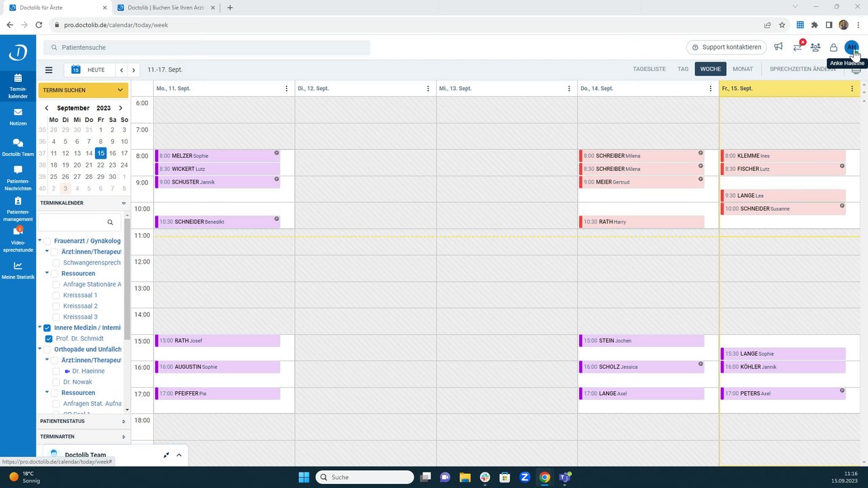Open the megaphone announcements icon
Viewport: 868px width, 488px height.
778,47
